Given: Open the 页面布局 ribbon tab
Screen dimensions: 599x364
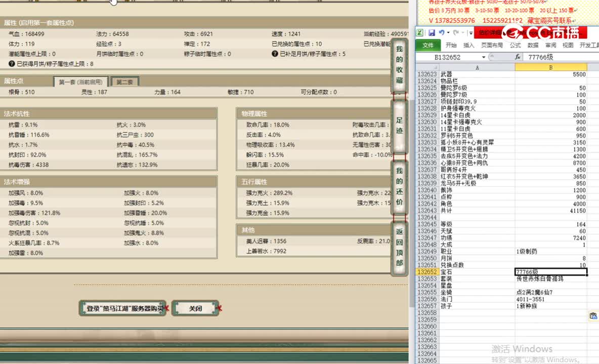Looking at the screenshot, I should [492, 45].
